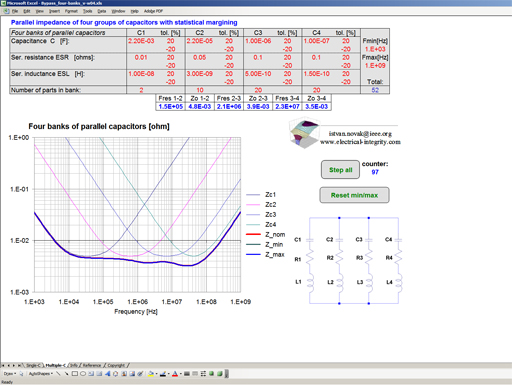Screen dimensions: 512x385
Task: Expand the Draw dropdown menu
Action: (x=10, y=374)
